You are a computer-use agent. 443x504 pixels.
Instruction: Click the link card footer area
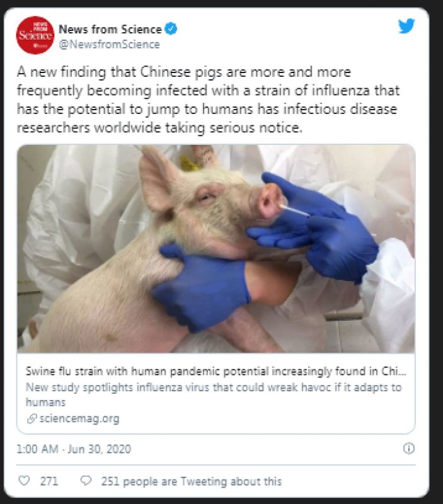(216, 394)
